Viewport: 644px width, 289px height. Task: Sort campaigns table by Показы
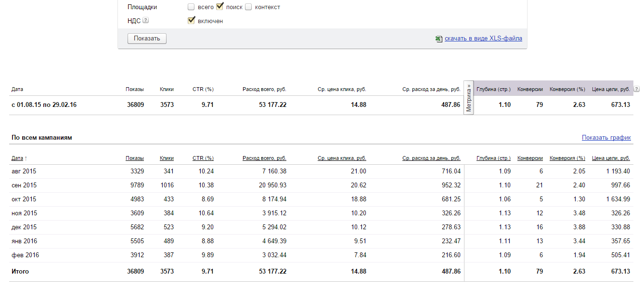pyautogui.click(x=135, y=158)
